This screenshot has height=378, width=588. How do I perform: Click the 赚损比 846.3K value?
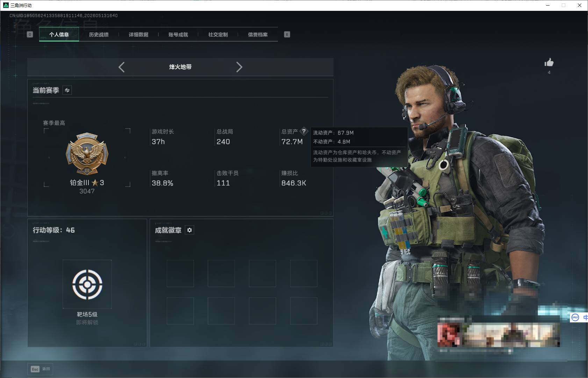[294, 183]
